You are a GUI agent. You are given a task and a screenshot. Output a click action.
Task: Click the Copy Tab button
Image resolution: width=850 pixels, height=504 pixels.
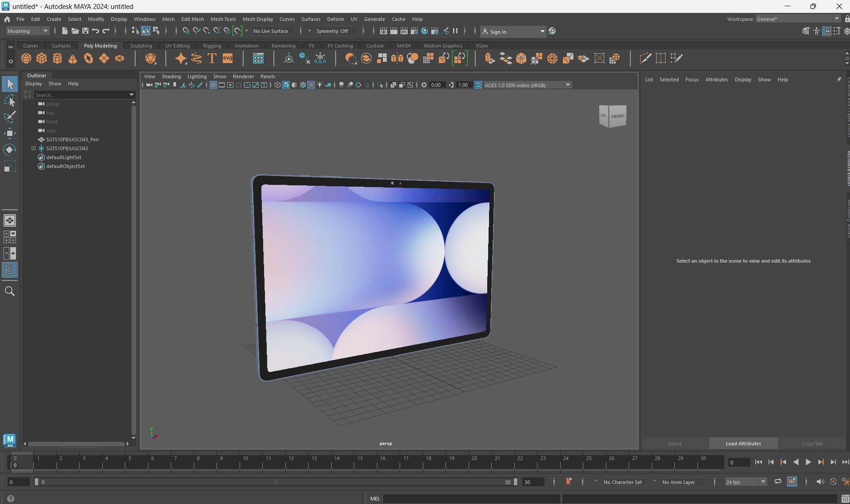click(812, 444)
